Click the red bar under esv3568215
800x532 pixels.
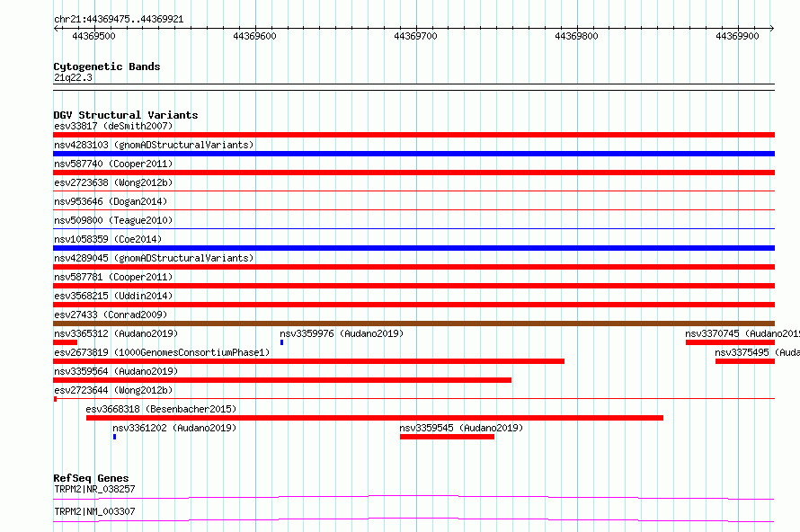click(413, 305)
